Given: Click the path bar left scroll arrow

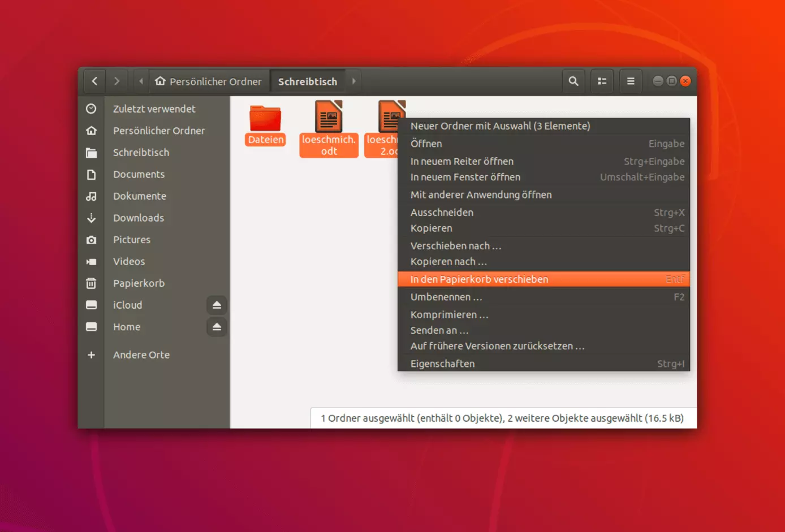Looking at the screenshot, I should tap(141, 81).
